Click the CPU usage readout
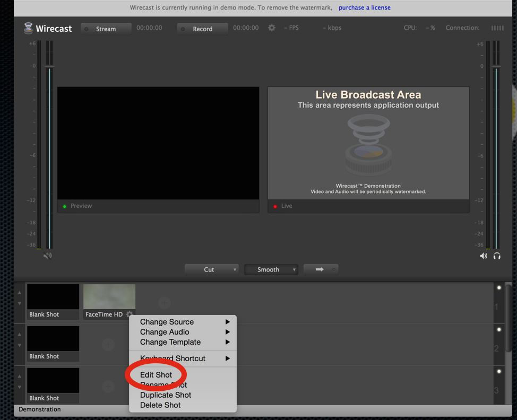517x420 pixels. tap(419, 28)
